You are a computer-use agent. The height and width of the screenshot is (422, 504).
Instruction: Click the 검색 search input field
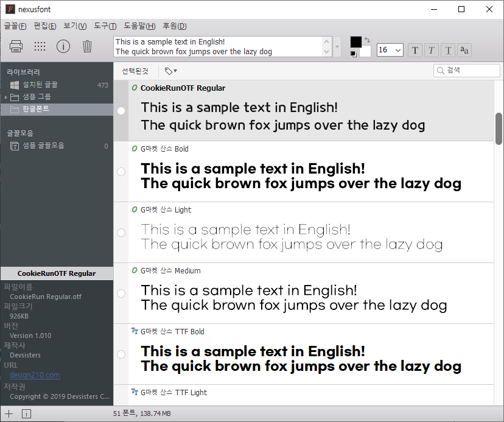click(x=467, y=71)
